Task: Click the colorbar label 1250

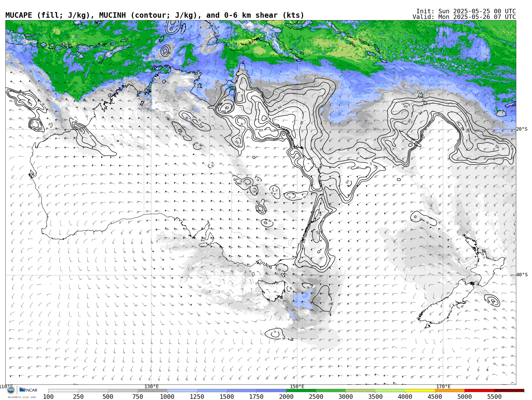Action: pyautogui.click(x=197, y=397)
